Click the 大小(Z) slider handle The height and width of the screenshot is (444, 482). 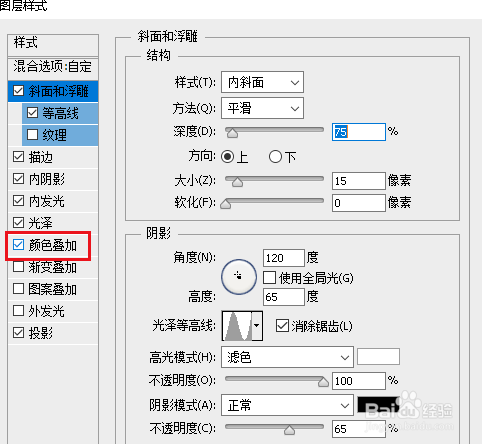point(237,182)
